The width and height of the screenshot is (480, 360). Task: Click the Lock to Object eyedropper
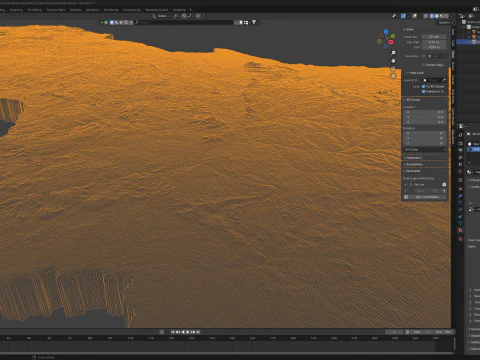click(444, 80)
